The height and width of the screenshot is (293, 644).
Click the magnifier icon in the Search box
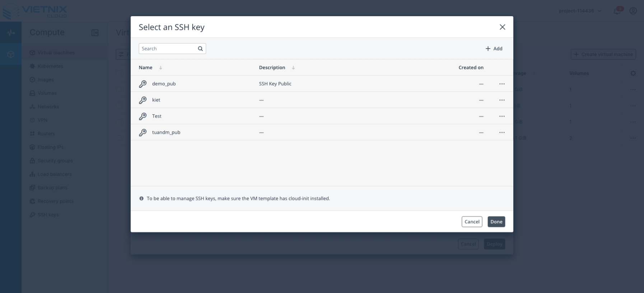pos(200,49)
